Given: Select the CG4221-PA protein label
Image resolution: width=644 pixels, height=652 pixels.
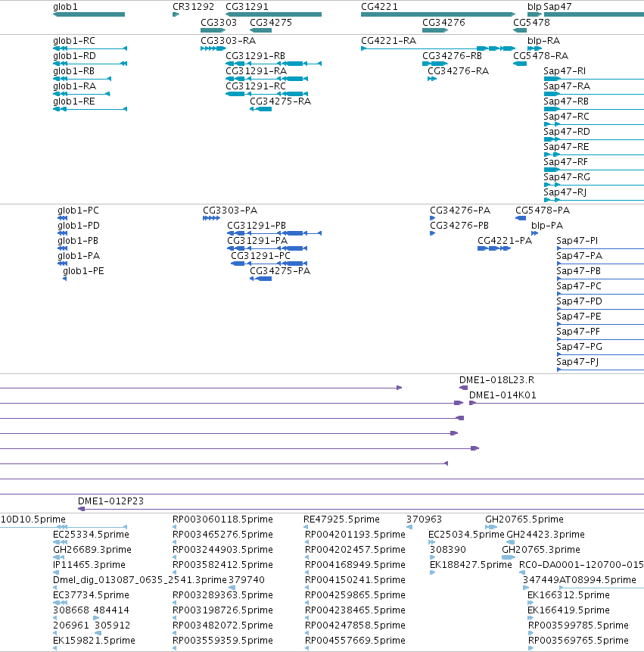Looking at the screenshot, I should [x=505, y=241].
